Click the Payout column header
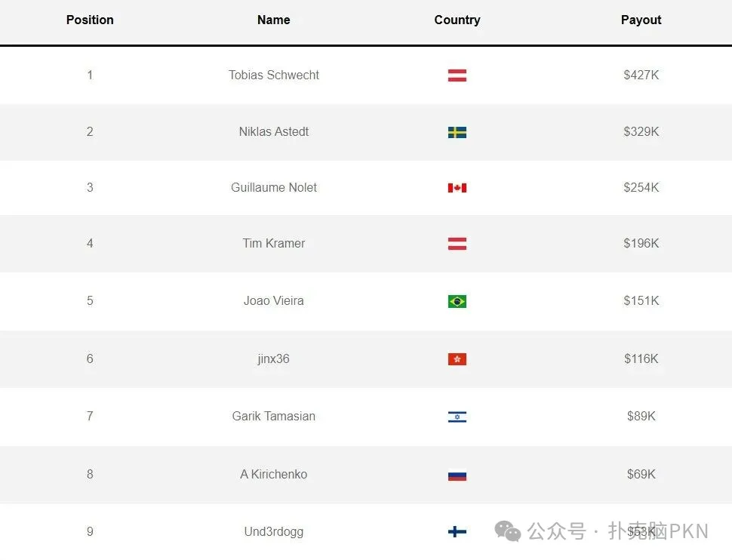This screenshot has width=732, height=560. click(x=641, y=20)
